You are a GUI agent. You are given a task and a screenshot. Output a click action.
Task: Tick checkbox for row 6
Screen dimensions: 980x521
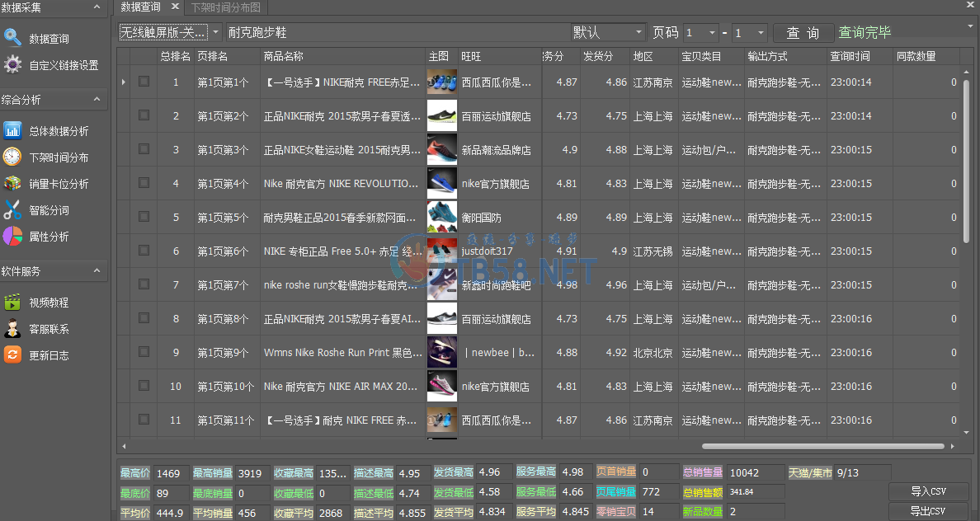tap(144, 250)
